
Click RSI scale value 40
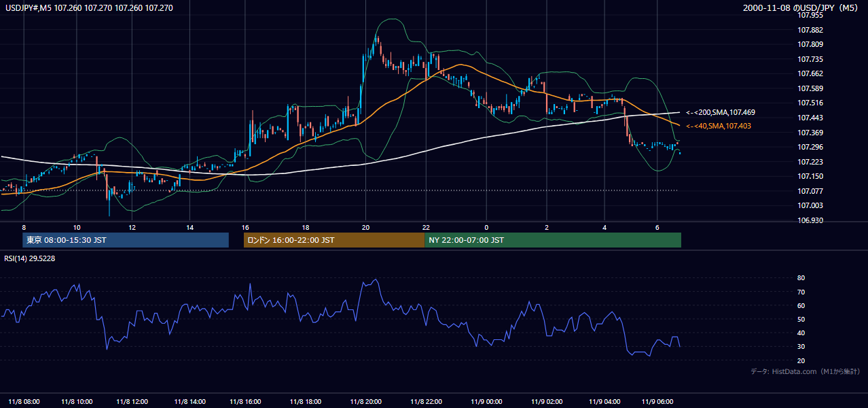pyautogui.click(x=801, y=333)
